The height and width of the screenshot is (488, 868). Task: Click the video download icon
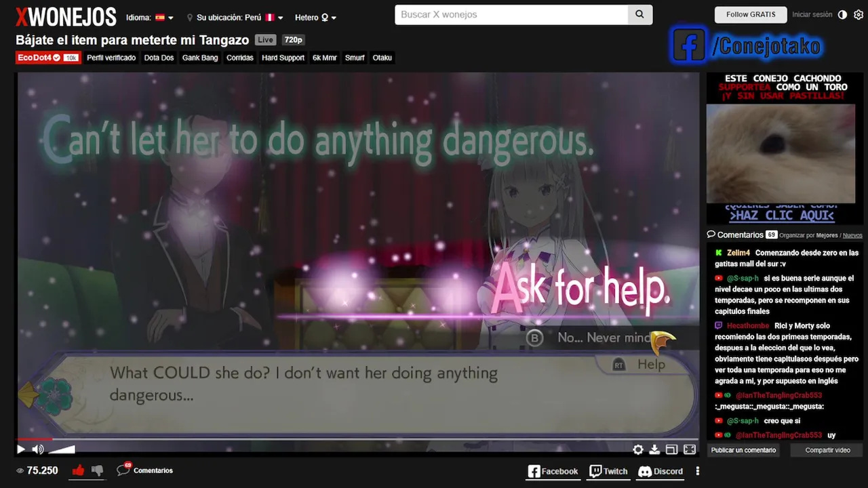click(654, 449)
